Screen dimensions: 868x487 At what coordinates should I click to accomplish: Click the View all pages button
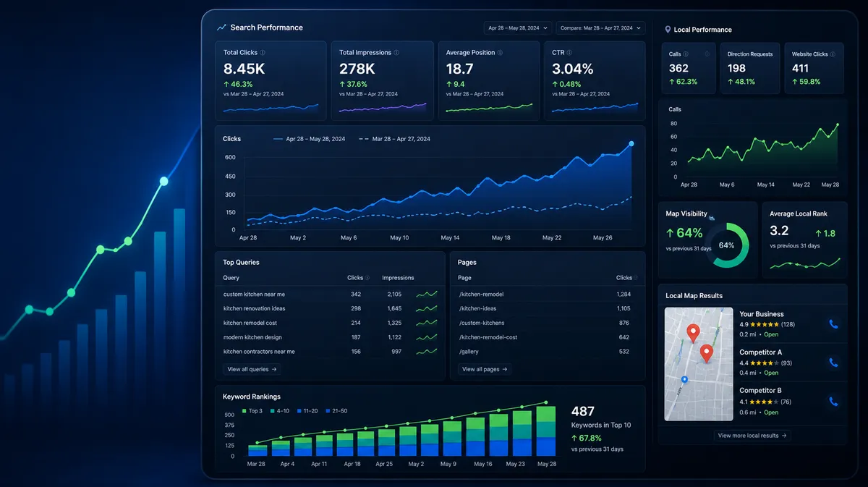[x=485, y=369]
